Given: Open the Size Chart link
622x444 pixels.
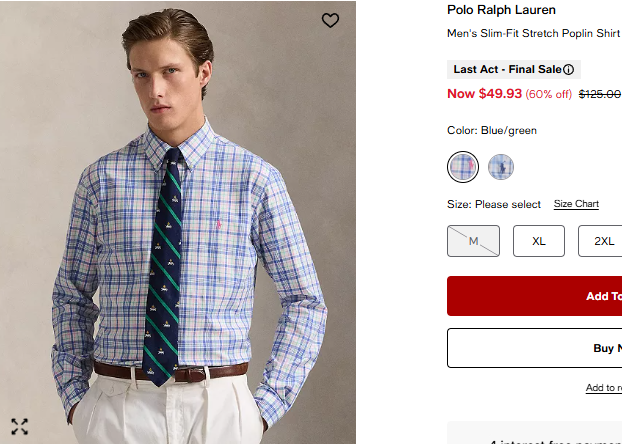Looking at the screenshot, I should pyautogui.click(x=576, y=204).
